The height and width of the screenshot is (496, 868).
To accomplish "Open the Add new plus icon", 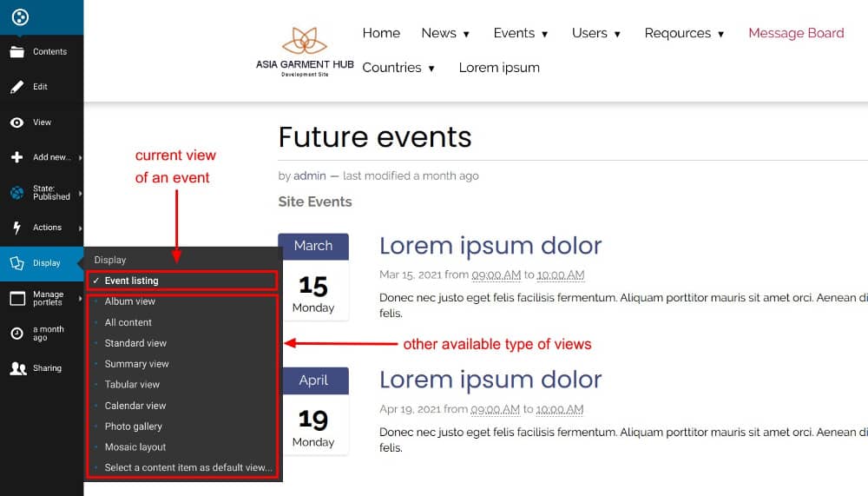I will pyautogui.click(x=16, y=157).
